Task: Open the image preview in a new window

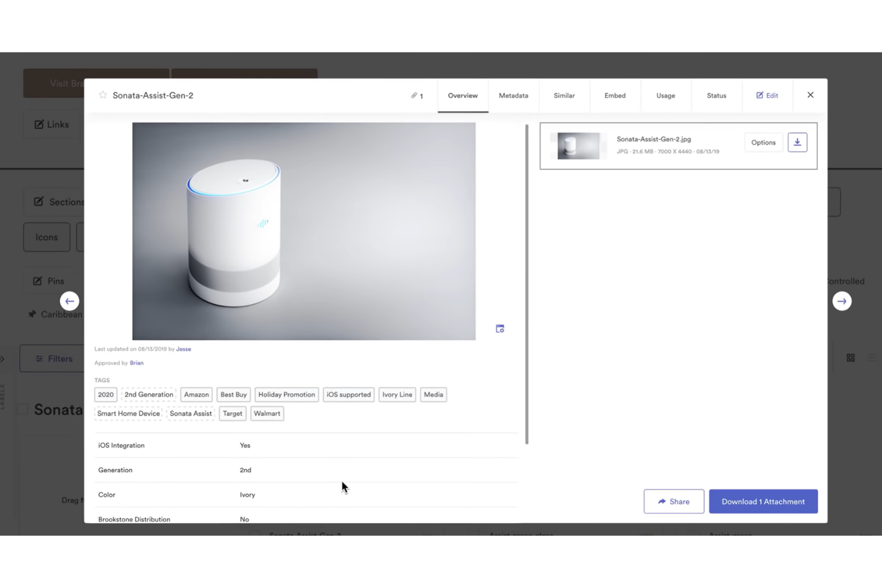Action: click(500, 328)
